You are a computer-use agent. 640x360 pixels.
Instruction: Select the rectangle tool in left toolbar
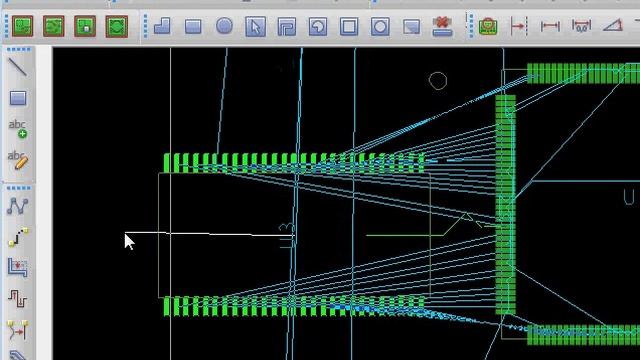(x=18, y=98)
